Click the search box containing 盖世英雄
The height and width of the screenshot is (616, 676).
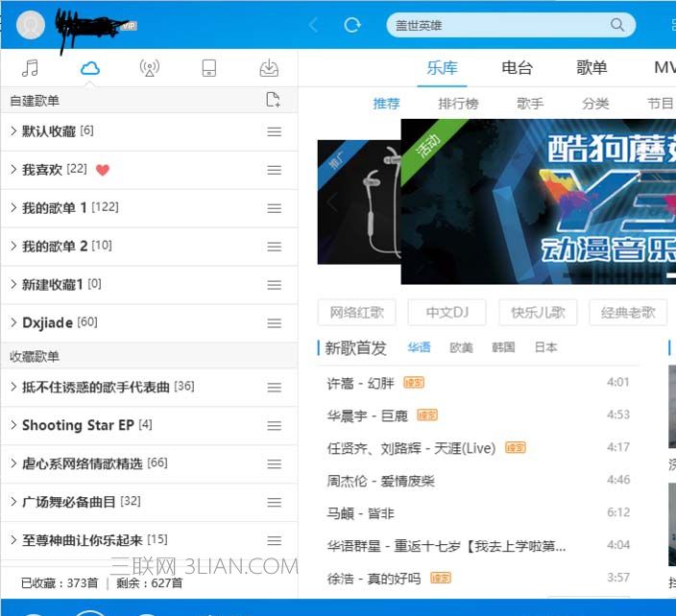(511, 25)
